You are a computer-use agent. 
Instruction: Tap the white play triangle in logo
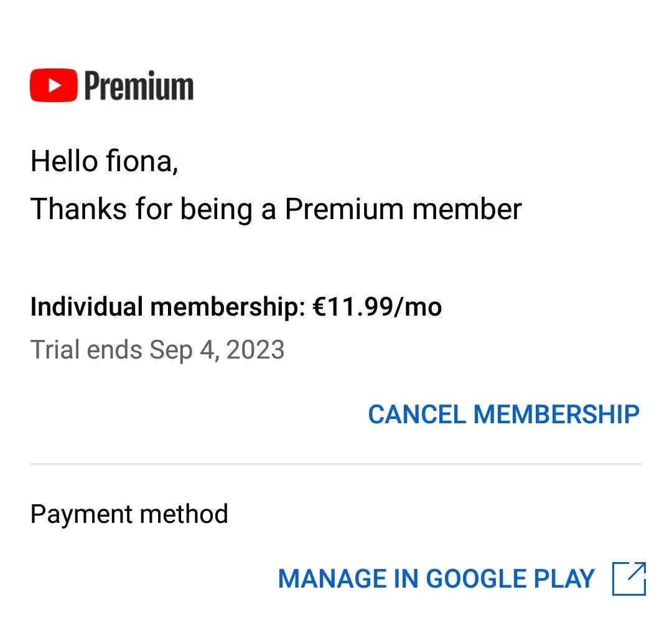(x=54, y=85)
